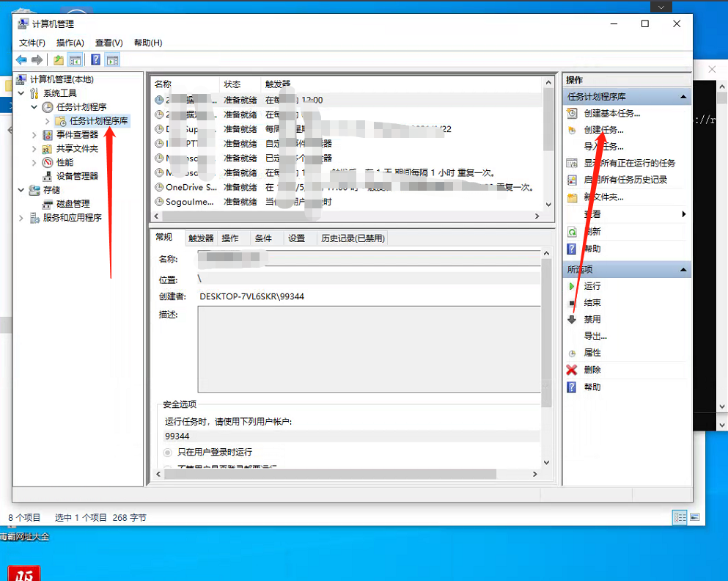Select the 只在用户登录时运行 radio button
Viewport: 728px width, 581px height.
click(x=168, y=453)
